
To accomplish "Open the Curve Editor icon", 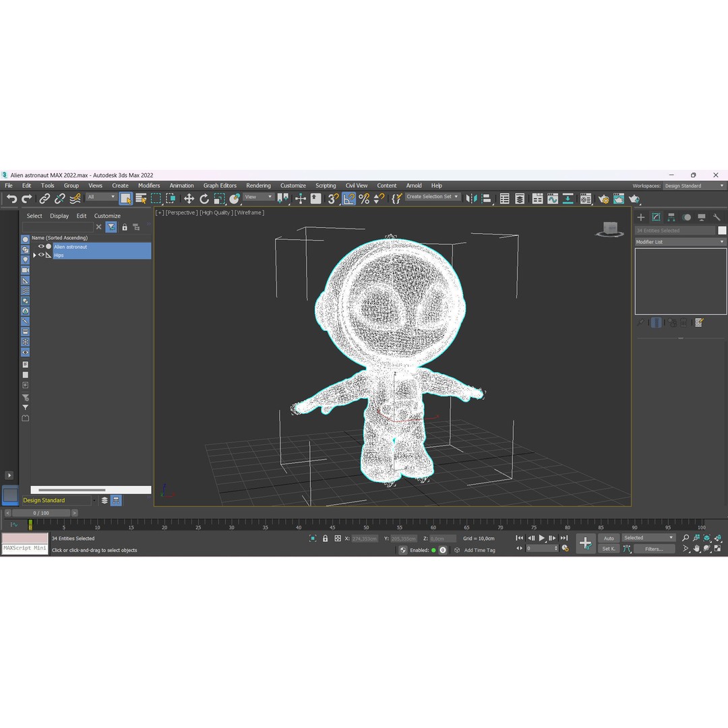I will tap(553, 199).
